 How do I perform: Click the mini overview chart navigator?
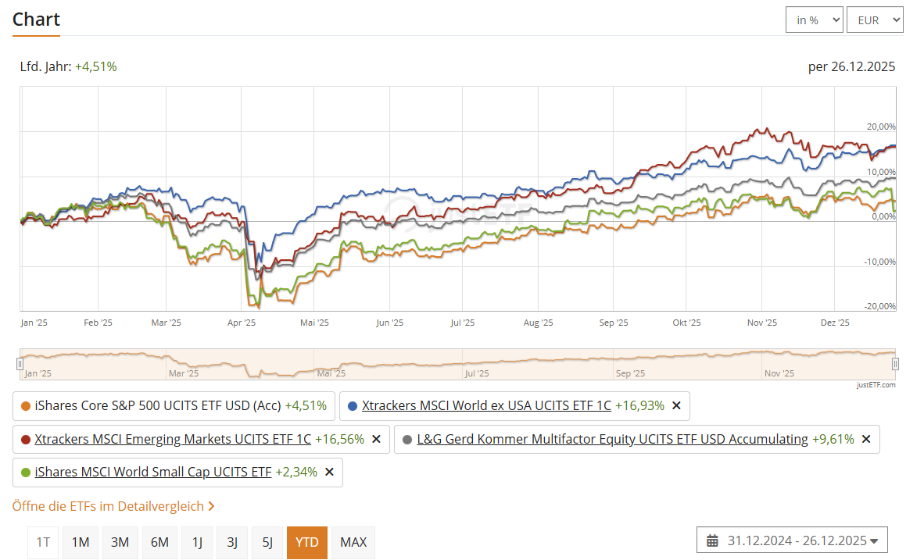pos(457,364)
